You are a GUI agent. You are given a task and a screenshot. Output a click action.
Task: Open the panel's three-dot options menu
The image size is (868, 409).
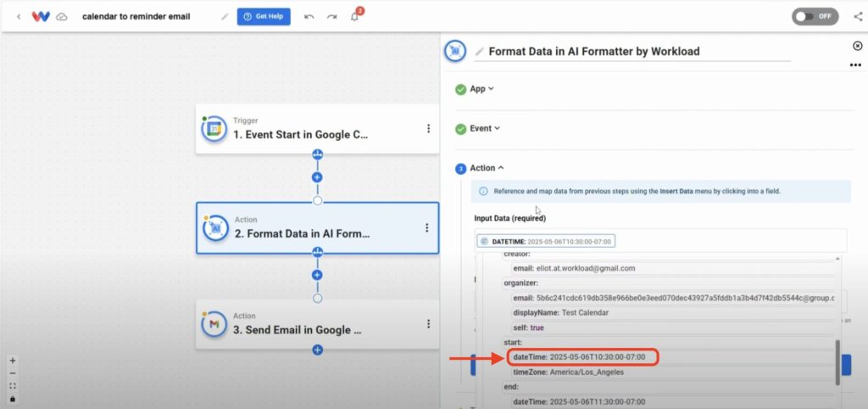point(855,64)
